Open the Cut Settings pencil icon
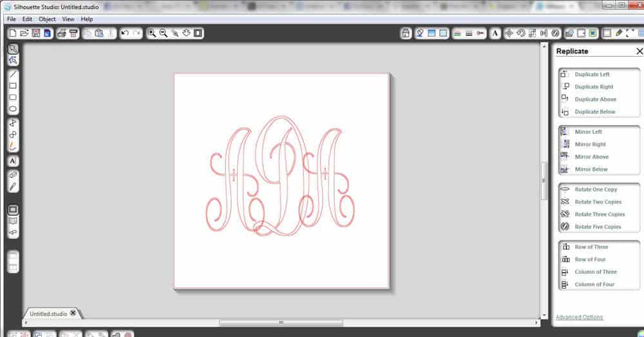This screenshot has height=337, width=644. point(618,34)
